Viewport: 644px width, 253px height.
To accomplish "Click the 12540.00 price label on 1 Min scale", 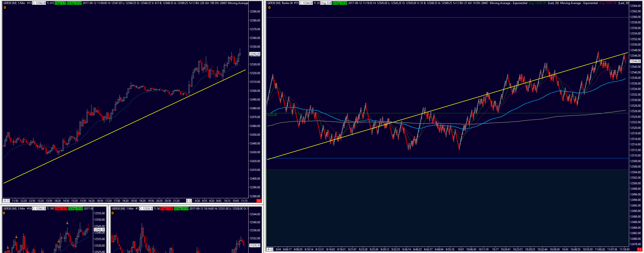I will [x=255, y=222].
